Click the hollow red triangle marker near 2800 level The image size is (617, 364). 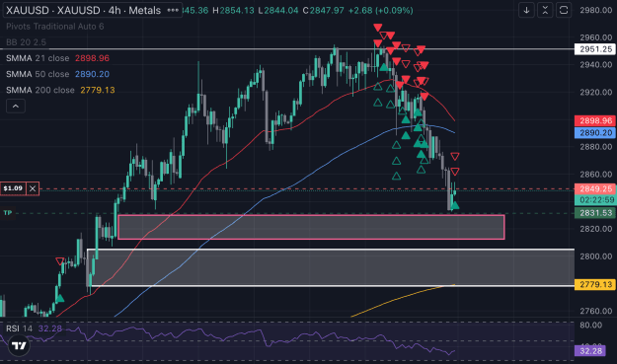tap(60, 261)
